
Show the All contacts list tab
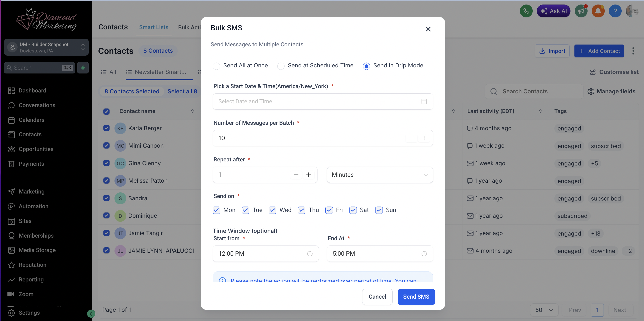click(108, 72)
